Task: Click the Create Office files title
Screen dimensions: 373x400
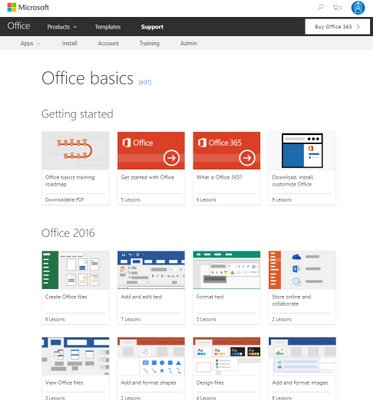Action: (x=66, y=297)
